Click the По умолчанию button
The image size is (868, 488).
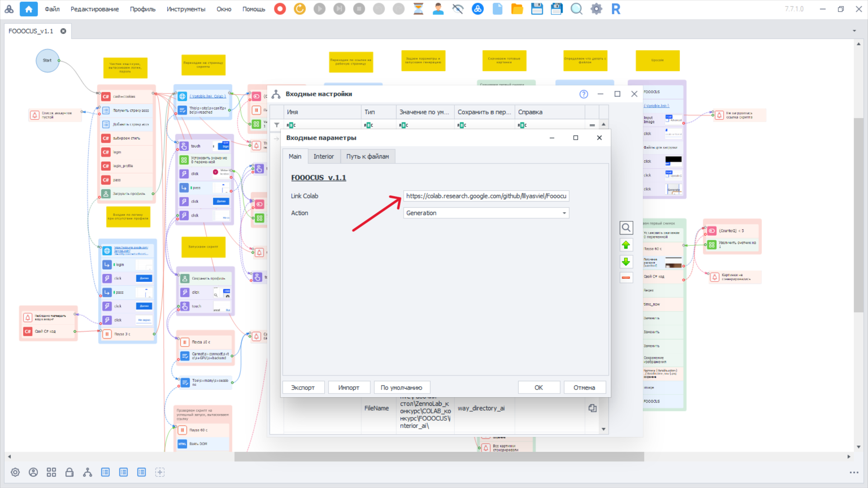(401, 387)
